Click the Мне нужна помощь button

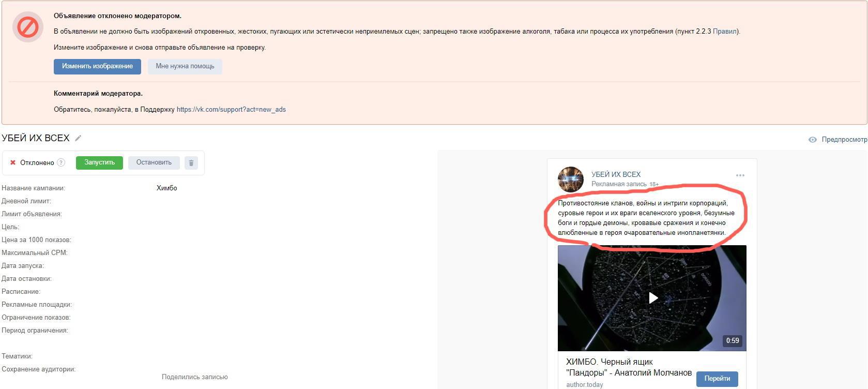click(x=185, y=66)
